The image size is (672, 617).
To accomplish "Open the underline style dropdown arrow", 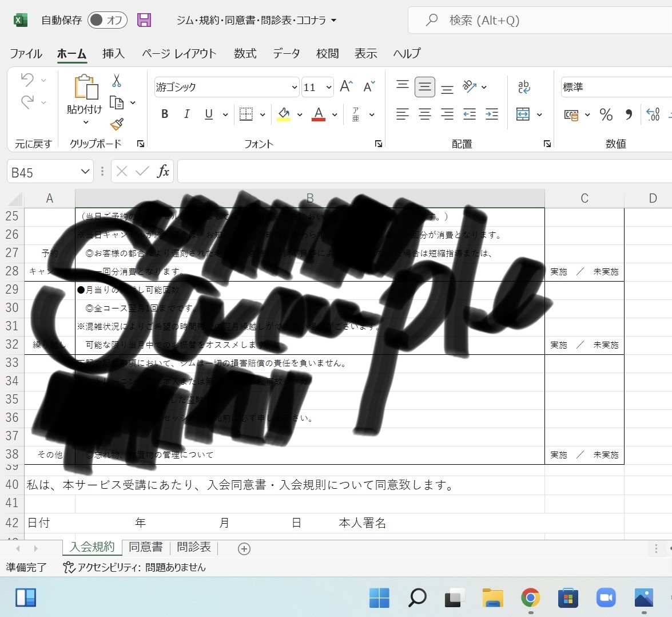I will 225,114.
